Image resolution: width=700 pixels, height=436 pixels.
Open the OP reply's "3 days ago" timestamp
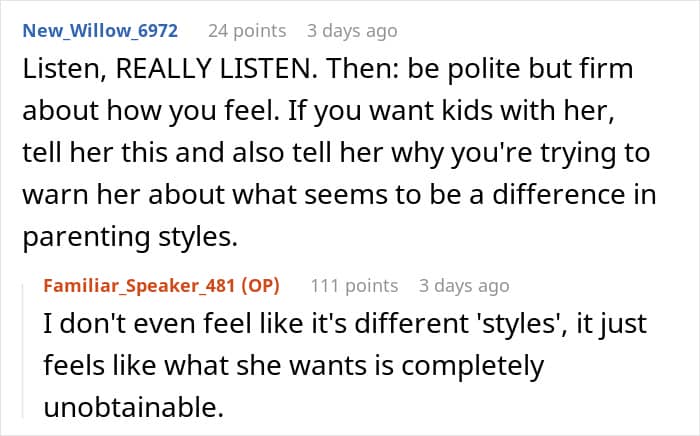[x=464, y=286]
